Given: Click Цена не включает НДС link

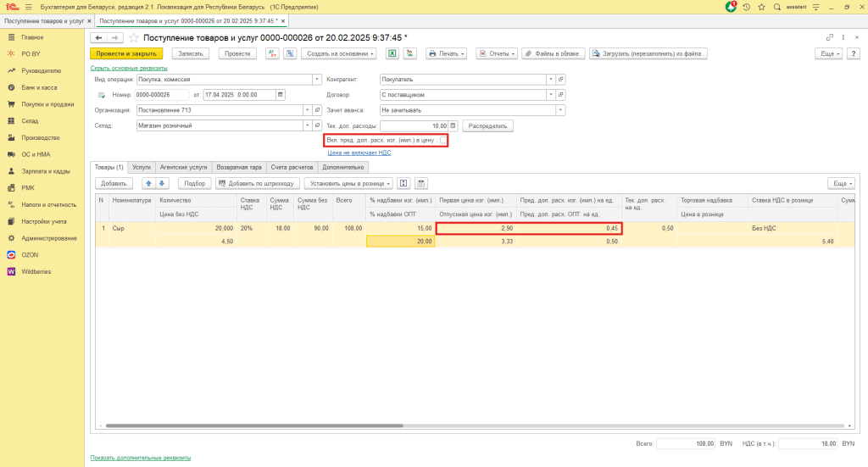Looking at the screenshot, I should [x=359, y=153].
